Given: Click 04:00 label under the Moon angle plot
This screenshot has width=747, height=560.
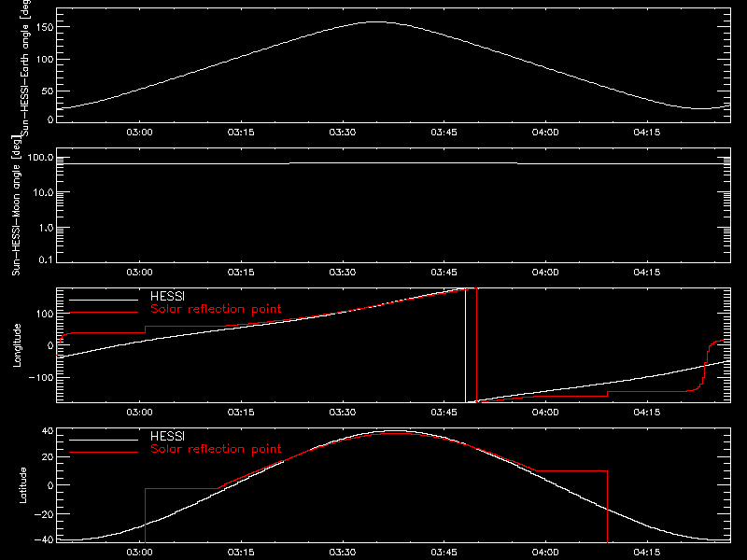Looking at the screenshot, I should click(545, 273).
